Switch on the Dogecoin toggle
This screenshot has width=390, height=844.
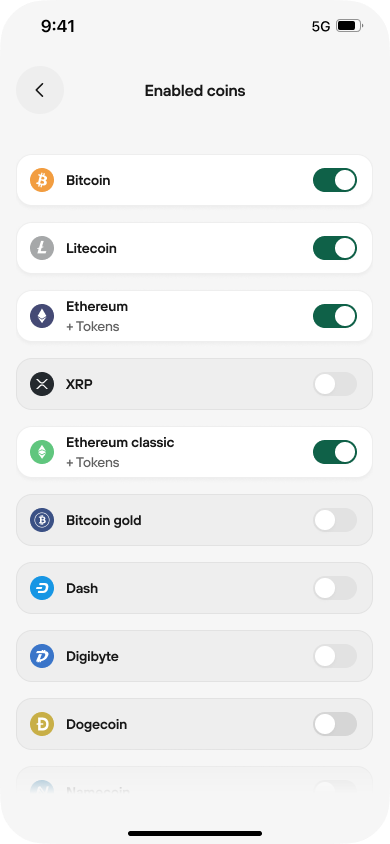point(335,724)
